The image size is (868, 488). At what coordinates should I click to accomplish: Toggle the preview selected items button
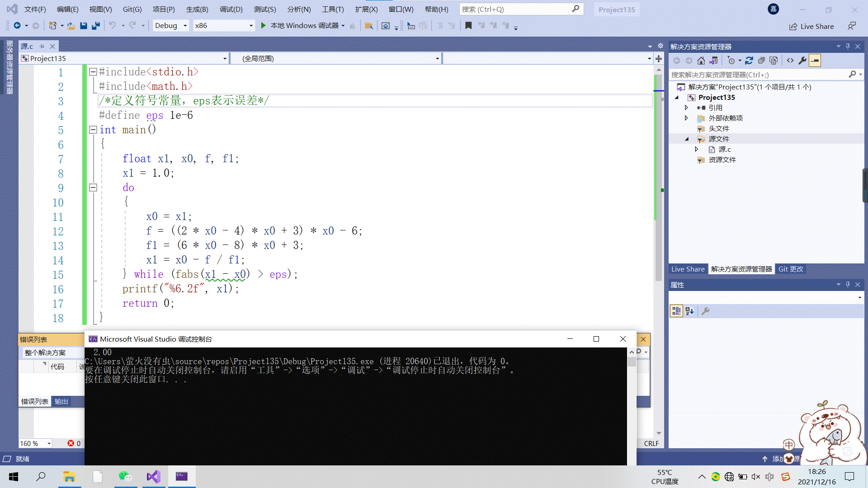[815, 61]
